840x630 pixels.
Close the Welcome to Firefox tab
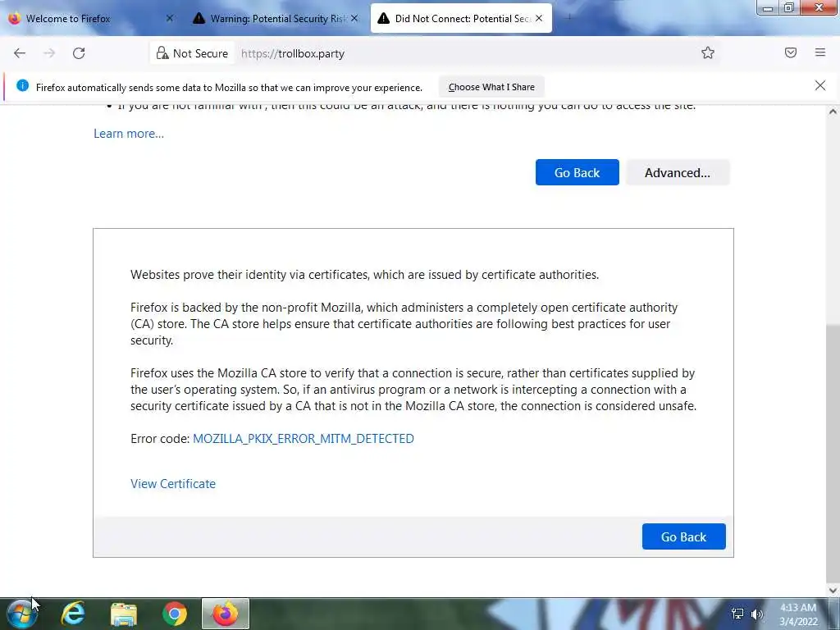point(169,18)
